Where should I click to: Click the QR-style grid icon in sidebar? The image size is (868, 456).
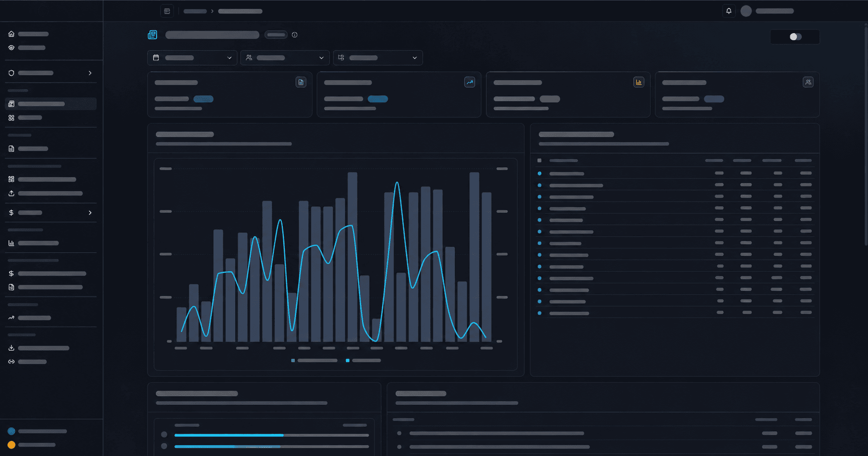pos(12,179)
